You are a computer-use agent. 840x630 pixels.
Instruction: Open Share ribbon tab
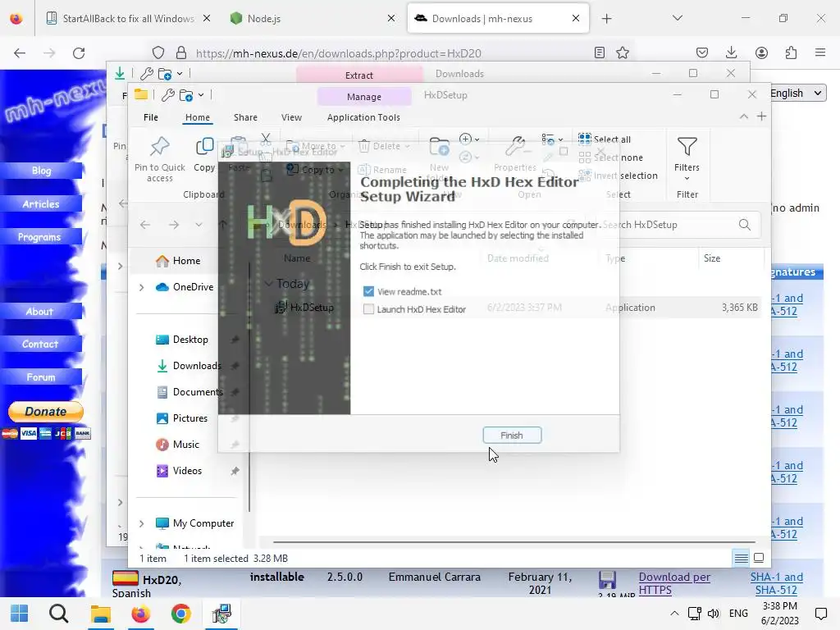[x=245, y=117]
